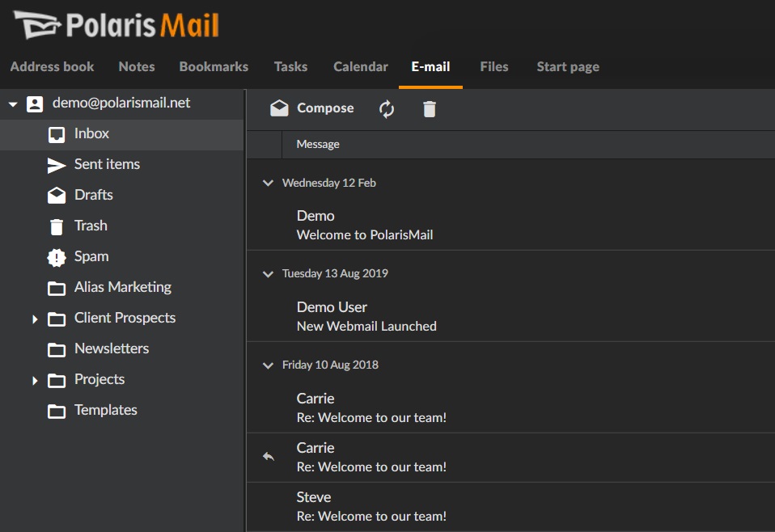Open the Spam folder icon
The width and height of the screenshot is (775, 532).
(x=57, y=256)
